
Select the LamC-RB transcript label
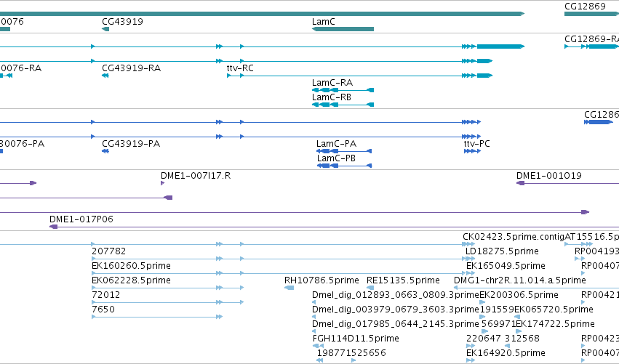coord(331,97)
